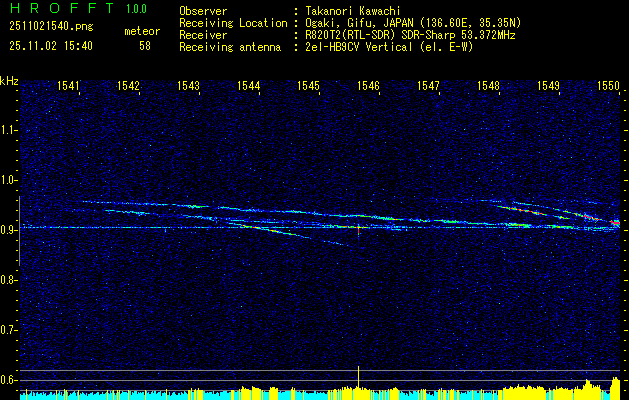Click the 1550 time marker
The width and height of the screenshot is (629, 400).
[x=609, y=85]
